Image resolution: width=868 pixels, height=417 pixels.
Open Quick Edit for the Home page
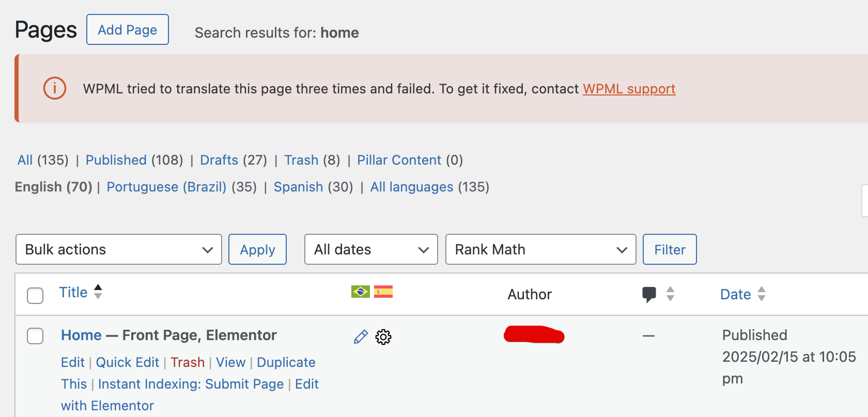128,362
